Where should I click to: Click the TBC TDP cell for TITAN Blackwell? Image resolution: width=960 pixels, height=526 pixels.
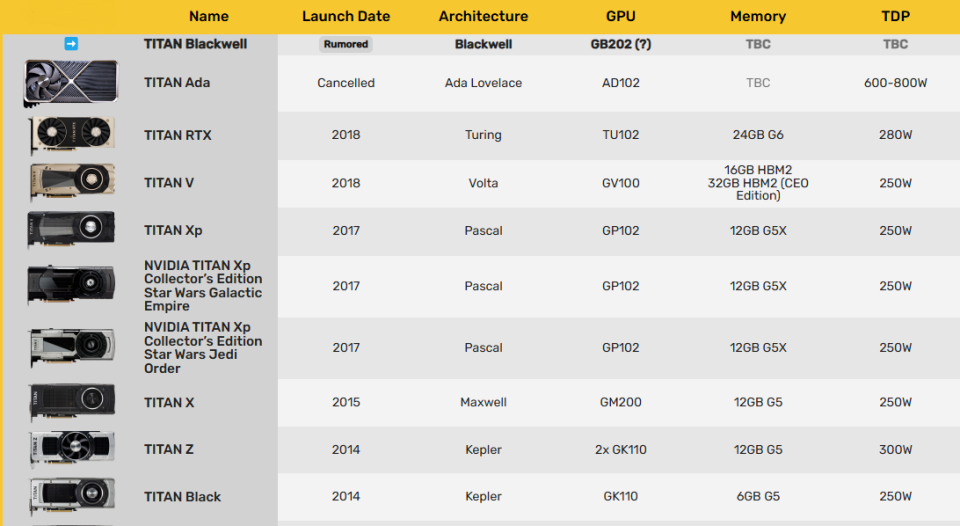(896, 44)
